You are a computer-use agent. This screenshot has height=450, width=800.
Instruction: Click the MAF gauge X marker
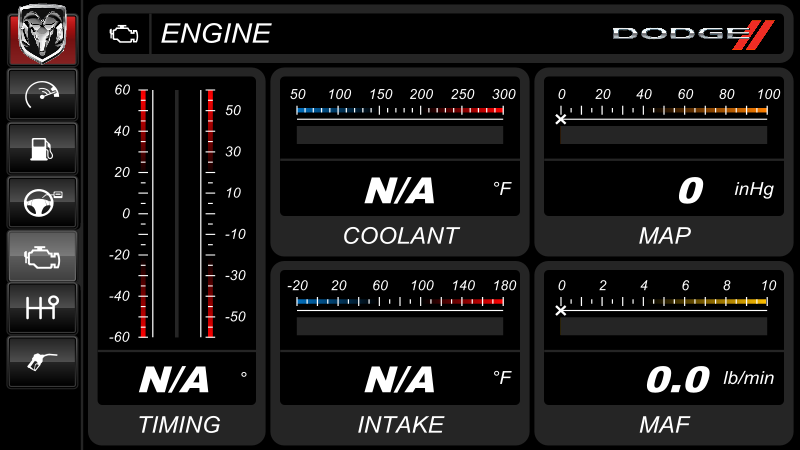(x=561, y=311)
